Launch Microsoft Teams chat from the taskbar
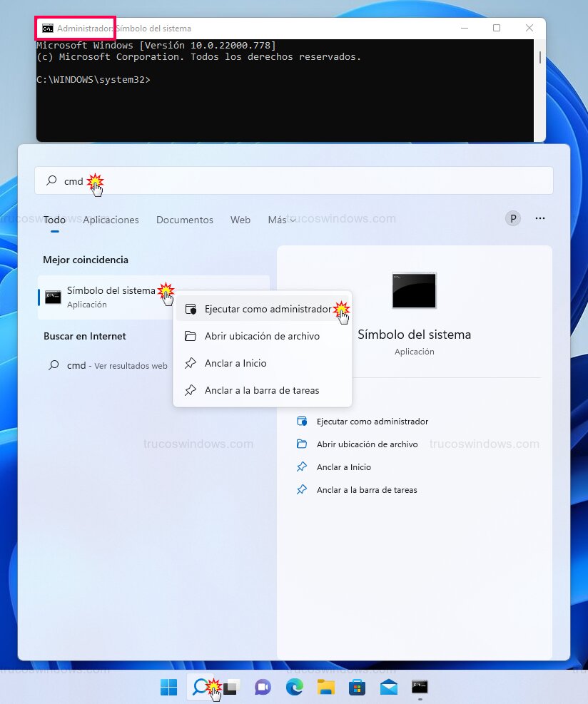588x704 pixels. (x=263, y=687)
